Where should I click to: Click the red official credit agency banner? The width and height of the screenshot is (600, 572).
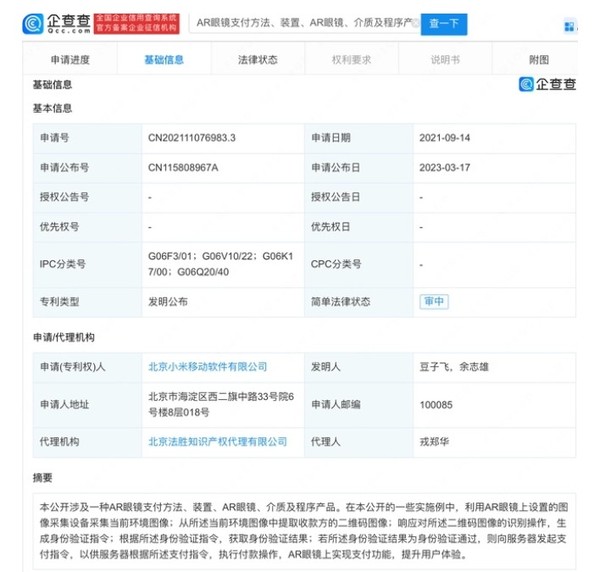[x=137, y=23]
